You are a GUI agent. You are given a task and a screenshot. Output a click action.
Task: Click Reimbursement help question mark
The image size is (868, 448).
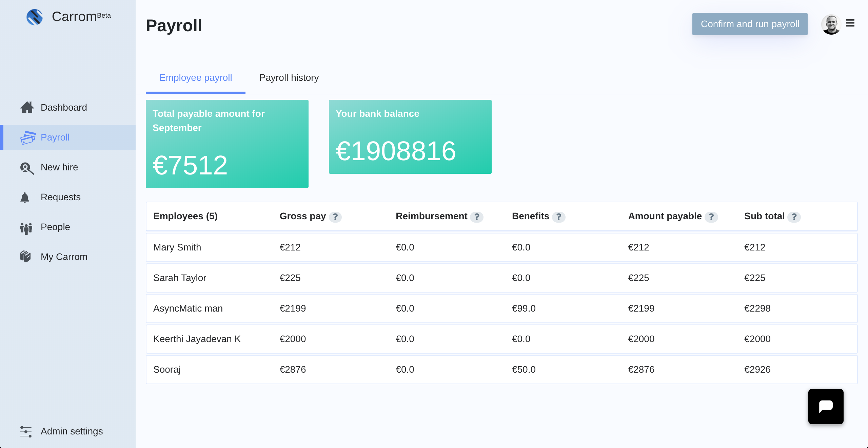pos(477,217)
